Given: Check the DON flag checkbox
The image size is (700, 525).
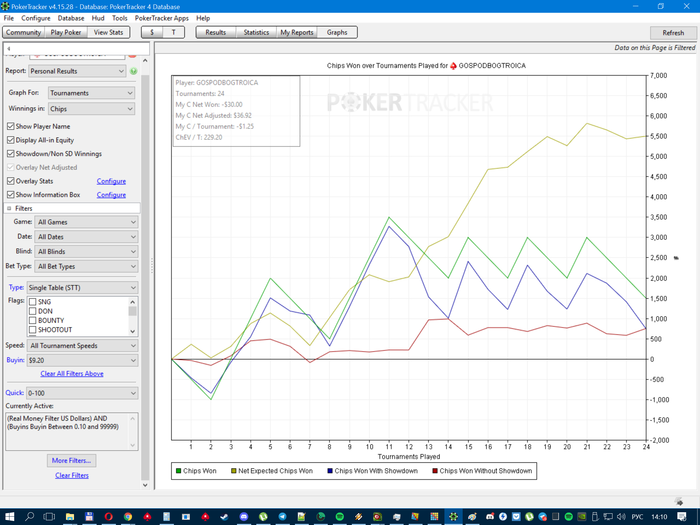Looking at the screenshot, I should tap(33, 311).
